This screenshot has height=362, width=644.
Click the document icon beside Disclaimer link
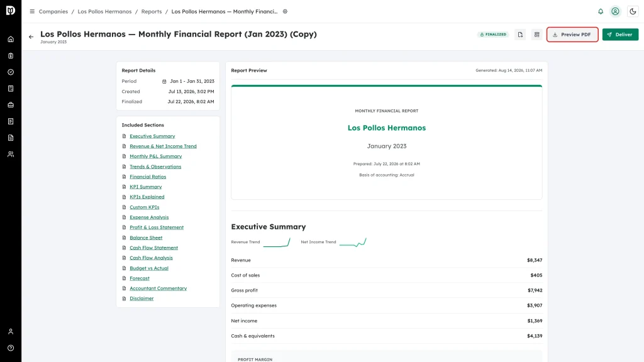[x=124, y=299]
